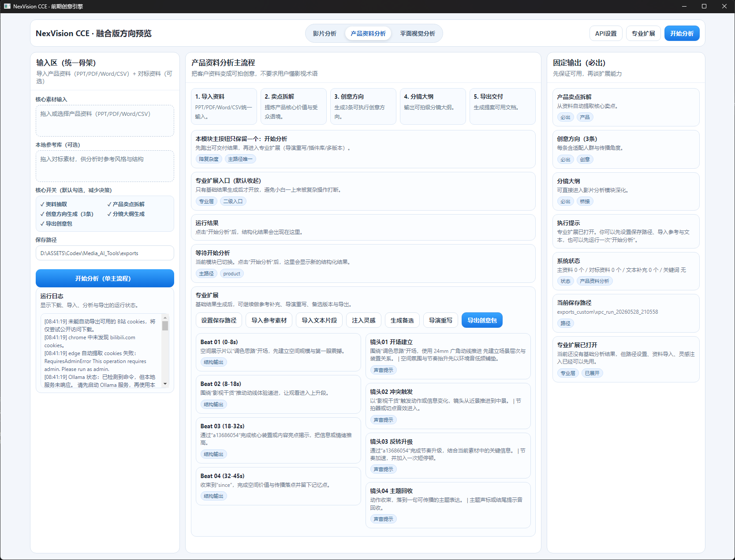The width and height of the screenshot is (735, 560).
Task: Switch to the 影片分析 tab
Action: (x=325, y=33)
